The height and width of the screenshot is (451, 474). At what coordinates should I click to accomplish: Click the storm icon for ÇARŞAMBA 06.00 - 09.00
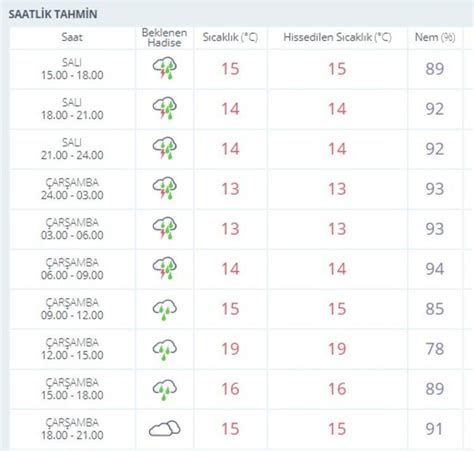[x=165, y=269]
